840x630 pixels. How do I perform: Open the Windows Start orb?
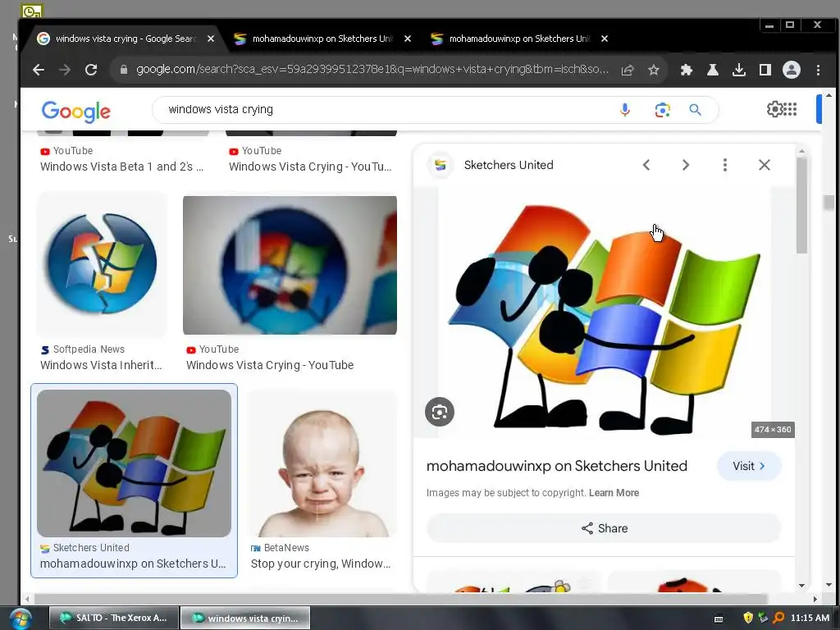pyautogui.click(x=21, y=619)
